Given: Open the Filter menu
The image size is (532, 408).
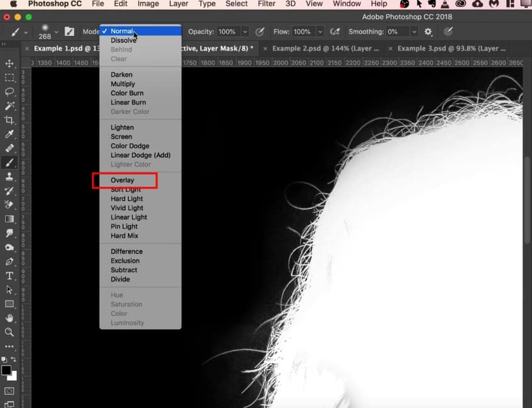Looking at the screenshot, I should [267, 4].
